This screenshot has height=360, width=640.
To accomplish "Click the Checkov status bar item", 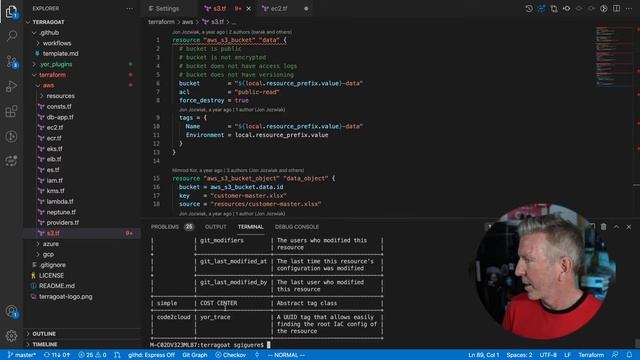I will pyautogui.click(x=231, y=355).
